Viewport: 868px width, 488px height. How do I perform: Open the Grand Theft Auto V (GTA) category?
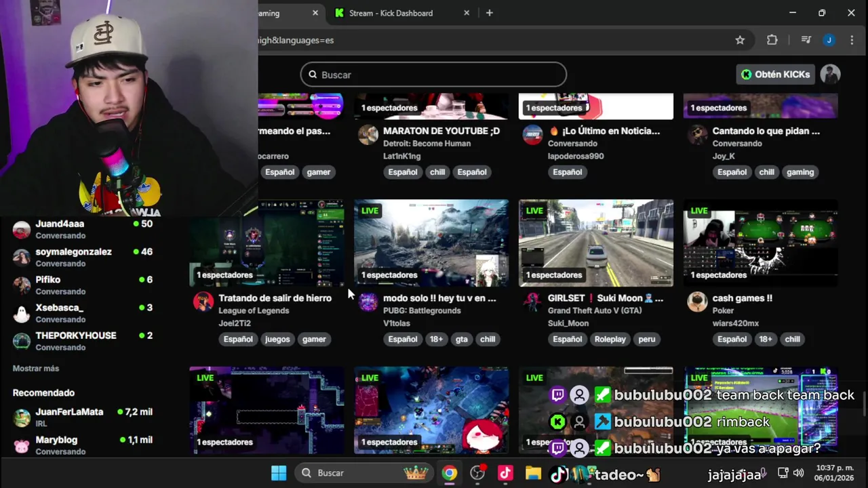(595, 311)
